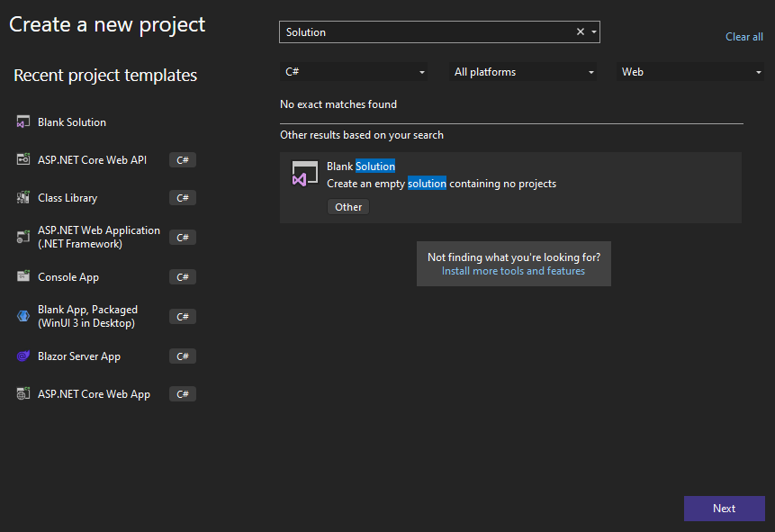Image resolution: width=775 pixels, height=532 pixels.
Task: Open the search history dropdown arrow
Action: pos(593,32)
